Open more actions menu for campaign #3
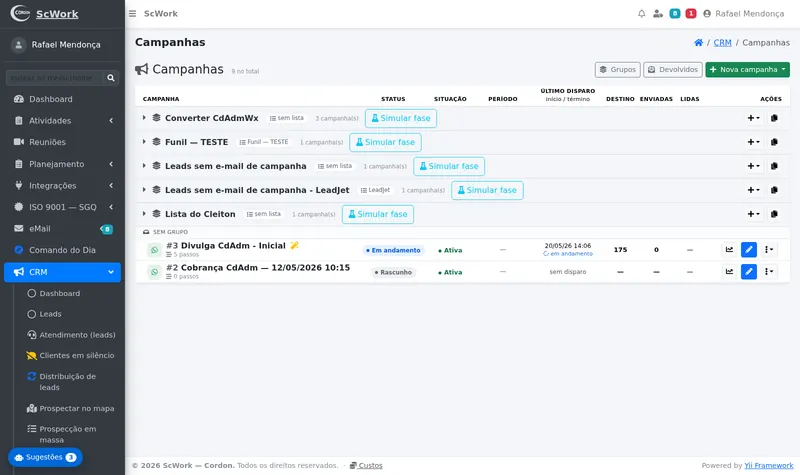Screen dimensions: 800x475 (x=769, y=249)
